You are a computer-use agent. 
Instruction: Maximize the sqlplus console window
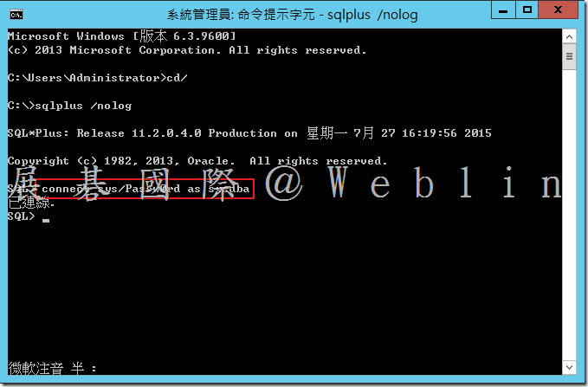pos(527,10)
